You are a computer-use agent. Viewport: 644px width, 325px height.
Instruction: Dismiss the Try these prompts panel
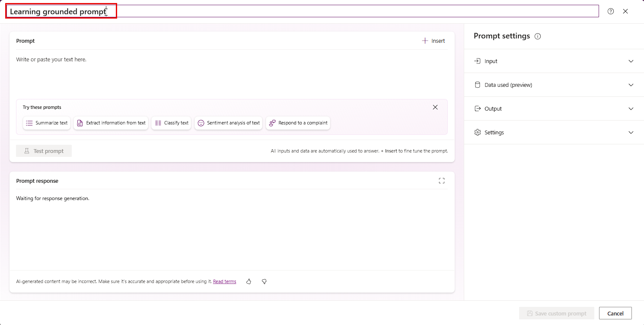(435, 107)
